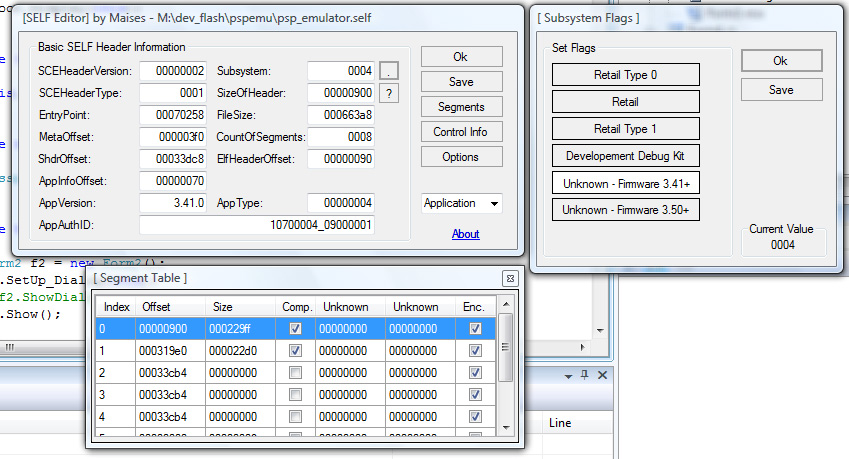Click the Subsystem value field
This screenshot has width=849, height=459.
click(341, 71)
